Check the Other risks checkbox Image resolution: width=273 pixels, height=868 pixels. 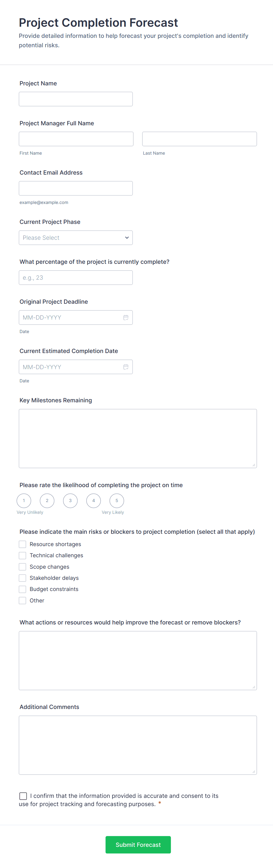tap(23, 600)
